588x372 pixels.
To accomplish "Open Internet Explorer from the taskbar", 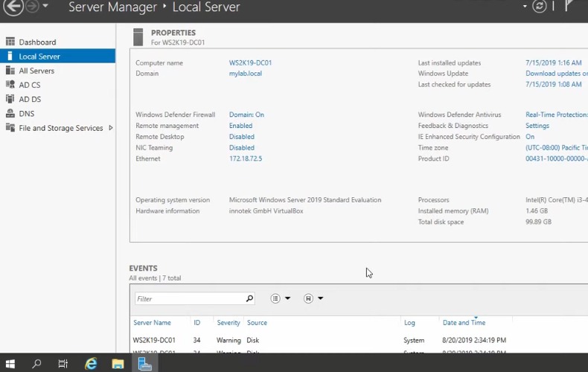I will click(x=91, y=364).
